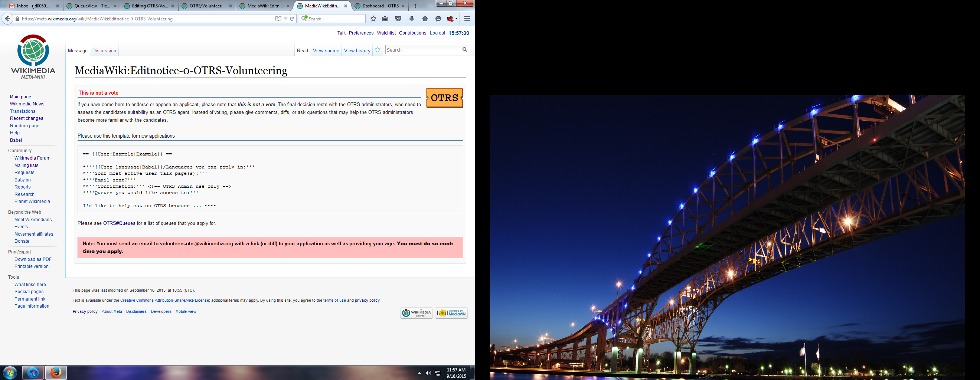This screenshot has width=980, height=380.
Task: Bookmark this page with the toolbar star
Action: coord(373,19)
